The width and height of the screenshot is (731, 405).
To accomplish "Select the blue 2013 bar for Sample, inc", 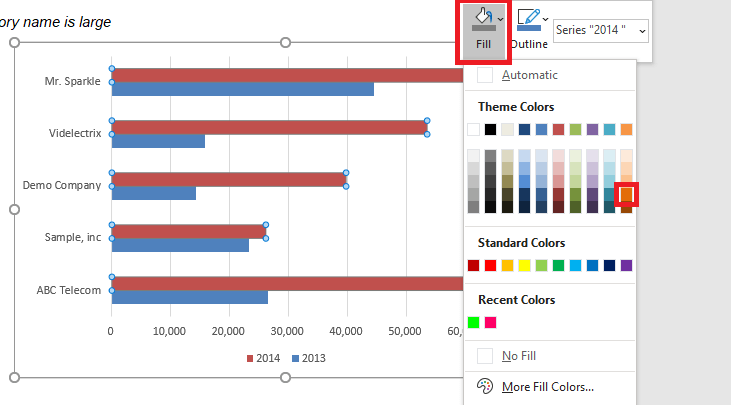I will tap(180, 245).
